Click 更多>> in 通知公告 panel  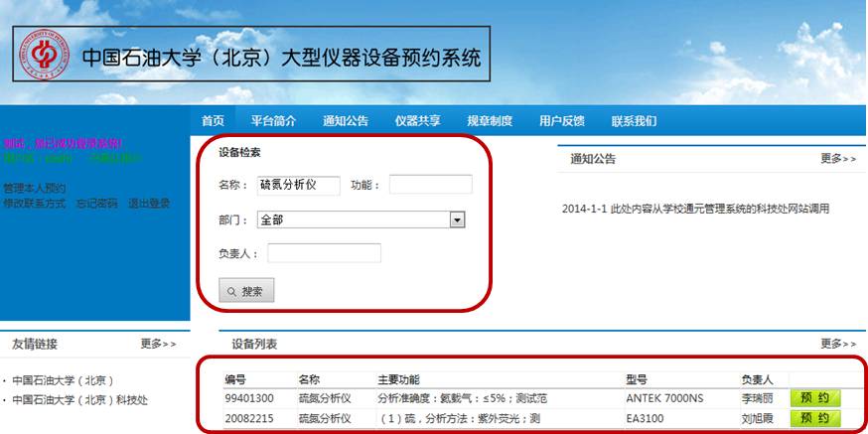(x=837, y=159)
